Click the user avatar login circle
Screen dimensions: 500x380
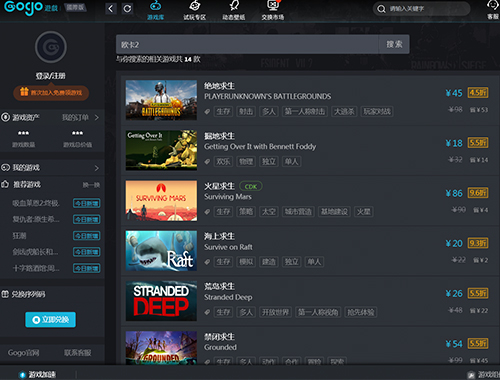51,47
